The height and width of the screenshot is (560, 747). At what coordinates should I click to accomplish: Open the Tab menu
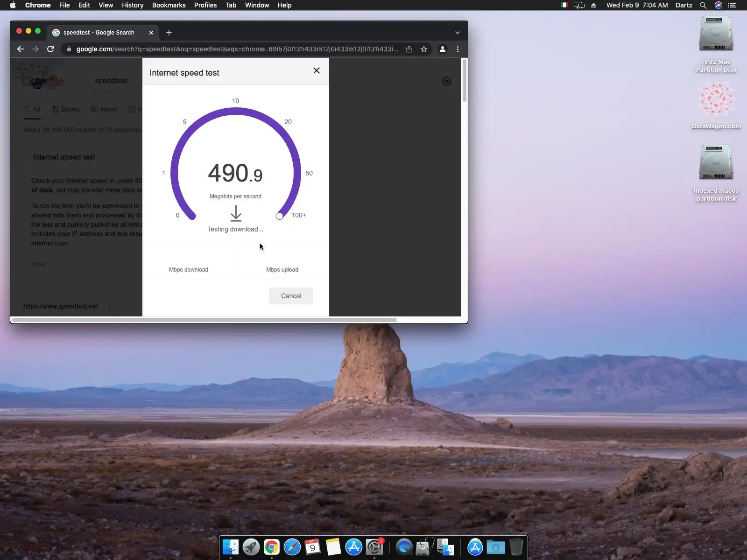click(231, 5)
